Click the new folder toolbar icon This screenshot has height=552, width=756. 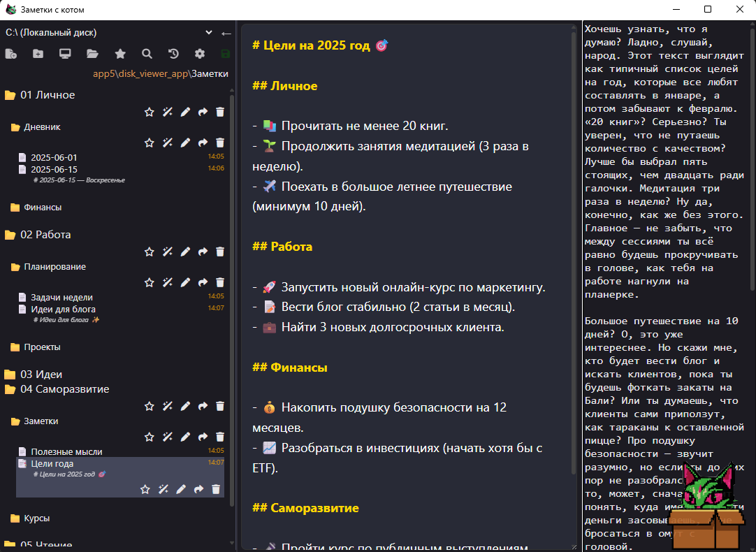pyautogui.click(x=38, y=54)
